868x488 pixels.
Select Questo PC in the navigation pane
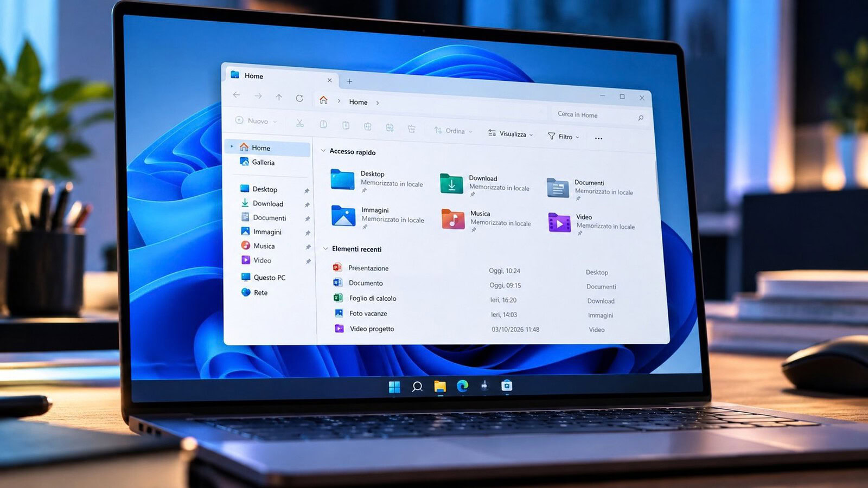click(263, 277)
